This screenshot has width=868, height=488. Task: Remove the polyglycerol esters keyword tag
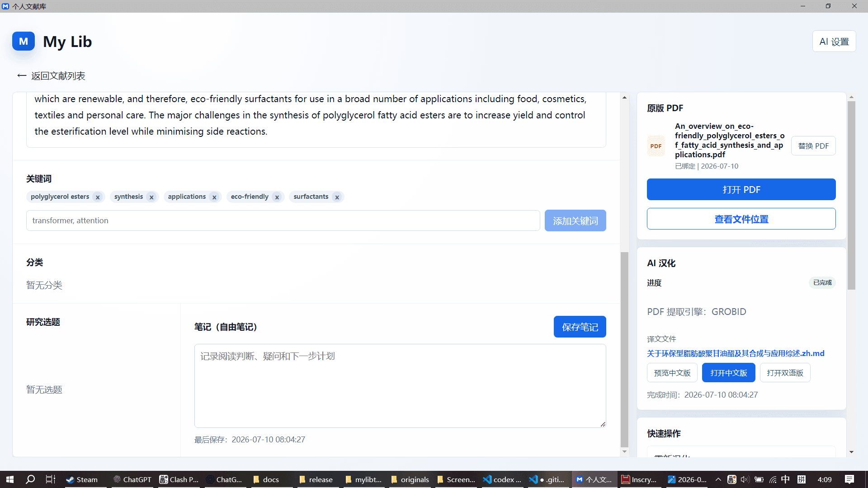[x=98, y=197]
